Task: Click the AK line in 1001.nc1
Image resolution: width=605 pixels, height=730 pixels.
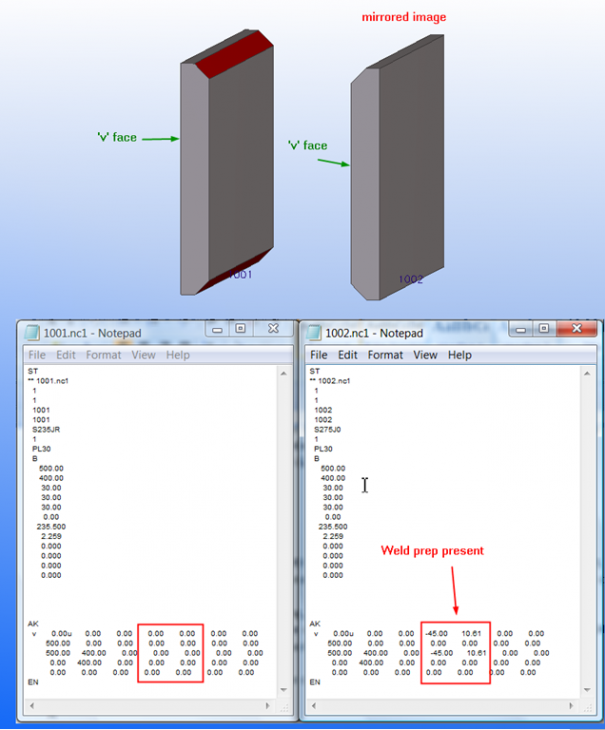Action: coord(33,623)
